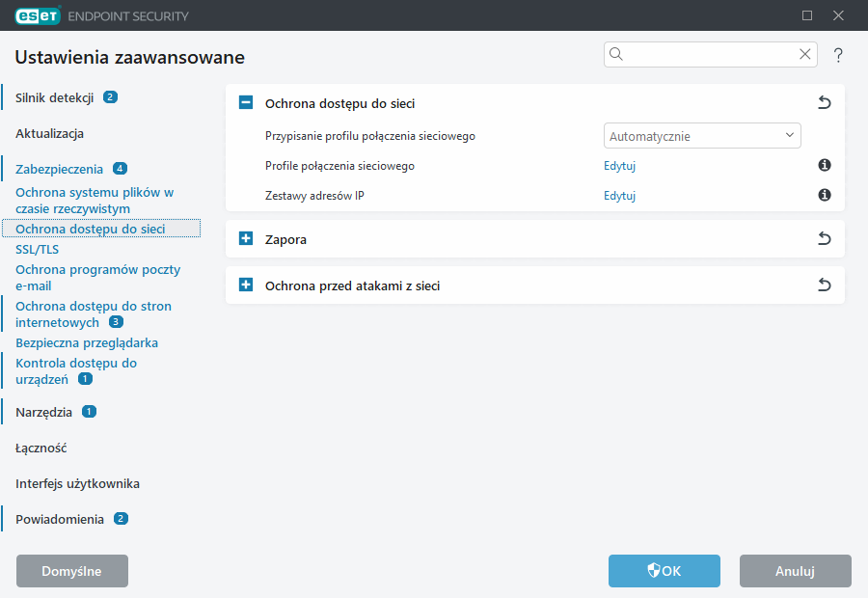868x598 pixels.
Task: Reset the Ochrona przed atakami z sieci section
Action: click(824, 285)
